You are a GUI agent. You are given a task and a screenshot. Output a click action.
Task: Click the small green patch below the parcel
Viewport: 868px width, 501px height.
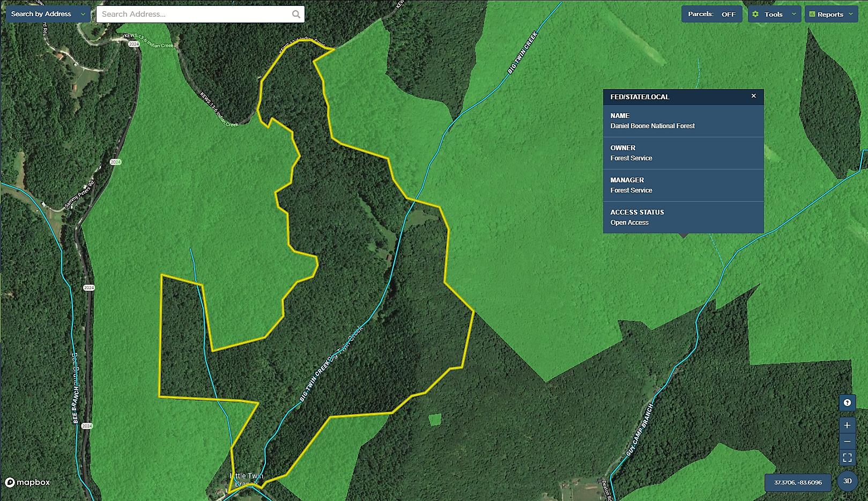(x=435, y=419)
